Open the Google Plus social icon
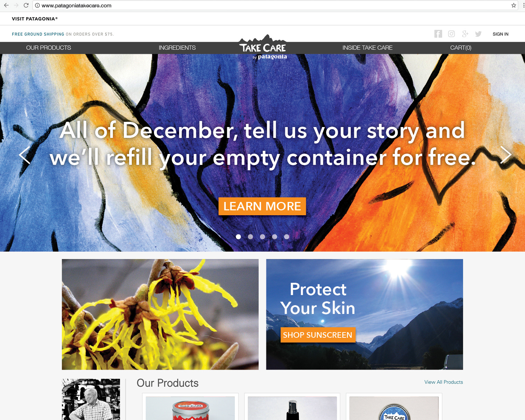 pos(465,34)
